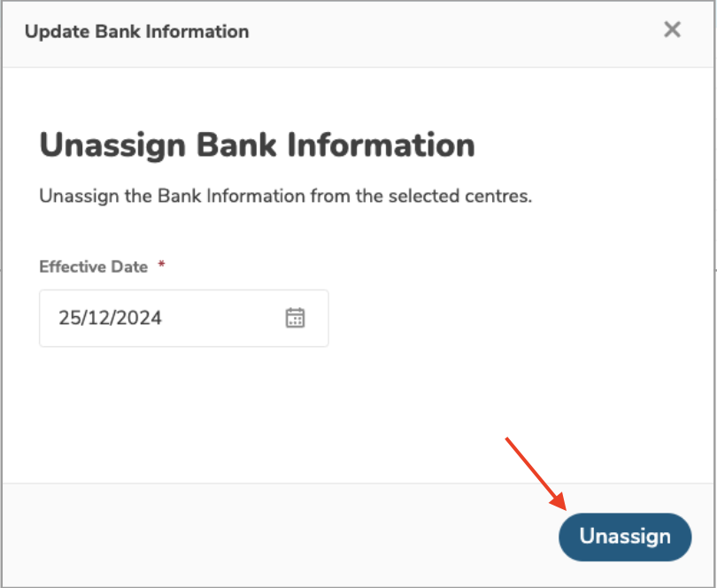The image size is (717, 588).
Task: Open the Effective Date calendar picker
Action: (x=295, y=318)
